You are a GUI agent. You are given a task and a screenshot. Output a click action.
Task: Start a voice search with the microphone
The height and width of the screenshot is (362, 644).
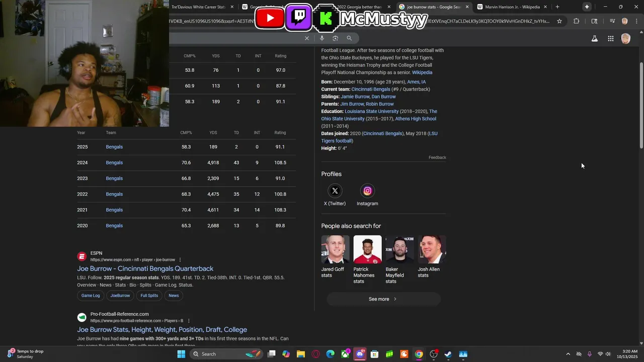(x=322, y=38)
